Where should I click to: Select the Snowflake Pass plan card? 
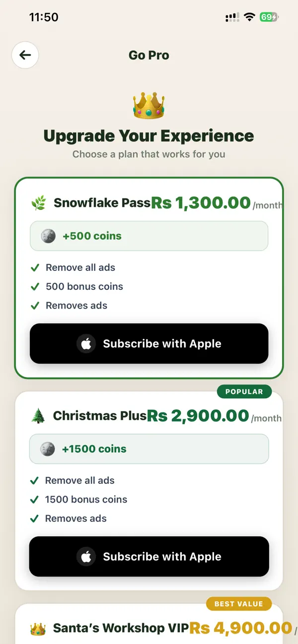click(149, 278)
